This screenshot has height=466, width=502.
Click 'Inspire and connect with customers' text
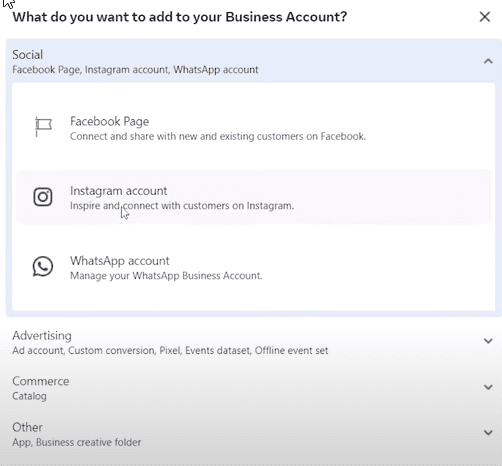point(182,206)
